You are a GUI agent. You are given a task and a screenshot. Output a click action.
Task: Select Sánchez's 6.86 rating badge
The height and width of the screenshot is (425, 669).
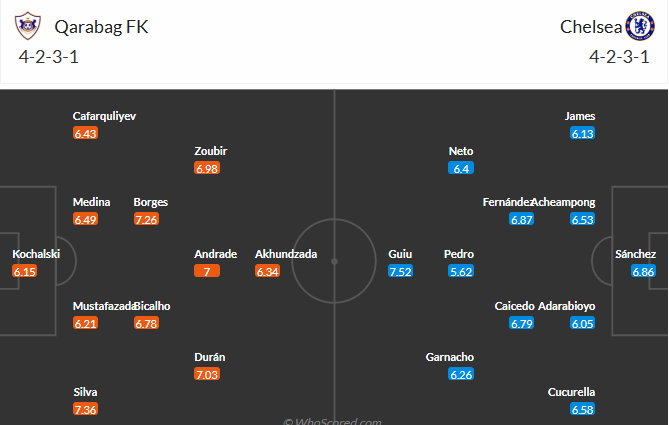pyautogui.click(x=643, y=271)
